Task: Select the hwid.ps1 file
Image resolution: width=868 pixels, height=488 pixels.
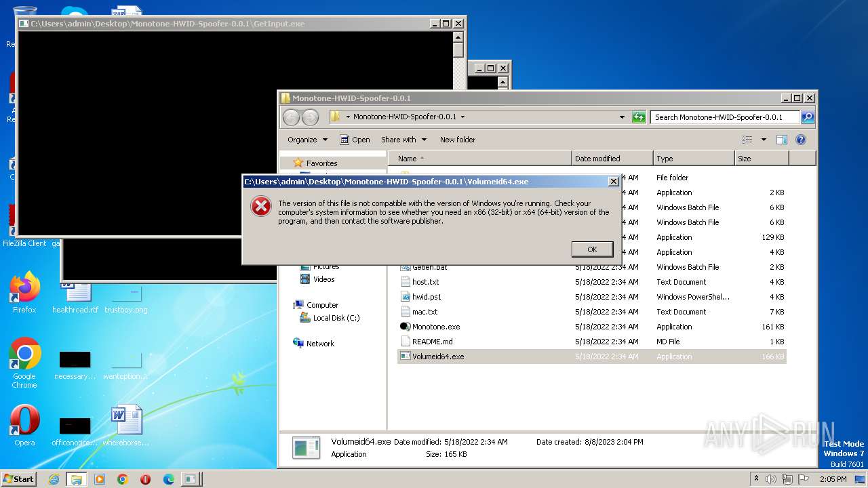Action: pos(427,297)
